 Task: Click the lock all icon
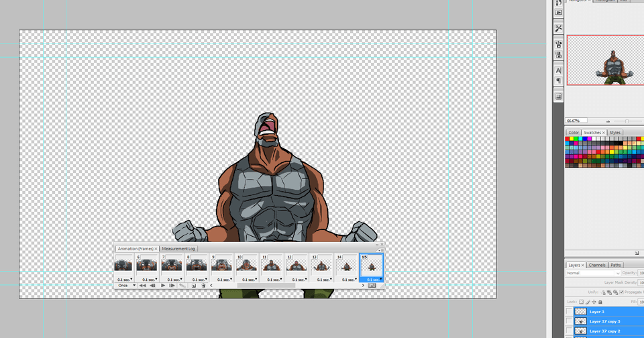click(602, 302)
